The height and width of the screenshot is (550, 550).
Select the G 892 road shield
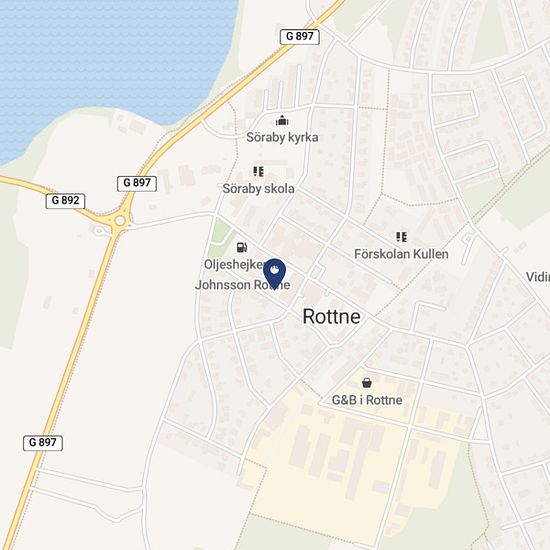pos(65,201)
